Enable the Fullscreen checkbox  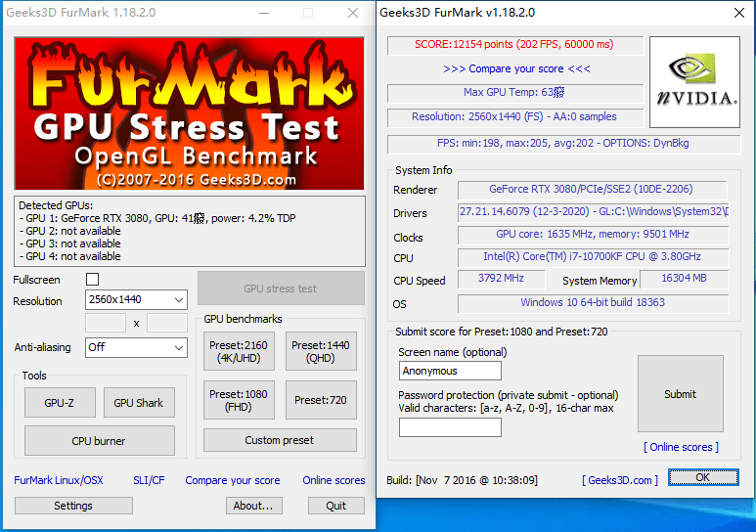[x=93, y=280]
